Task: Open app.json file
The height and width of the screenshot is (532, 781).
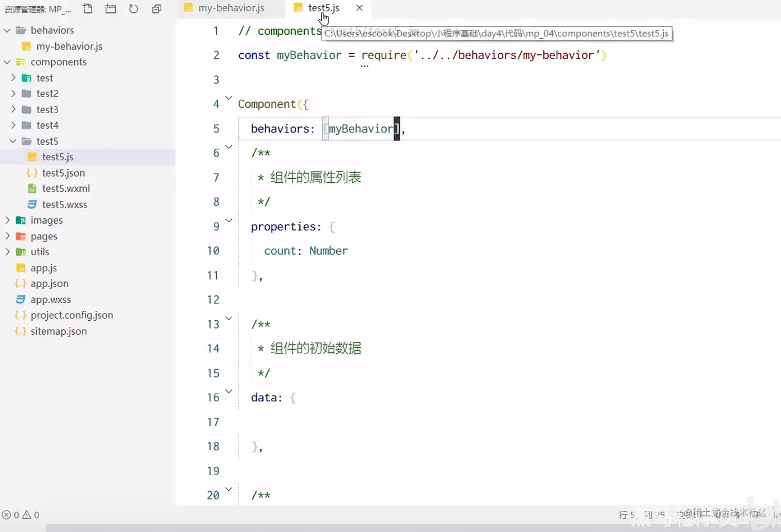Action: (x=49, y=284)
